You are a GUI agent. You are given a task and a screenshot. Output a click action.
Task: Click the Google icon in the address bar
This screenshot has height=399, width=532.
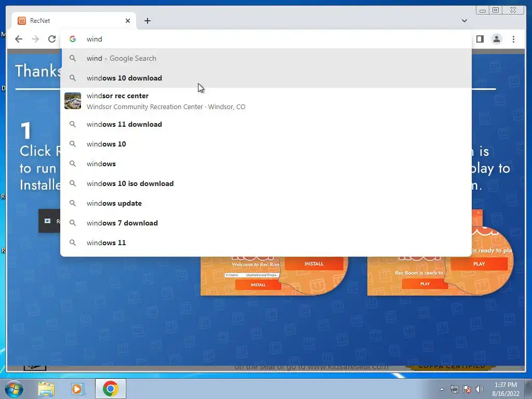tap(73, 39)
